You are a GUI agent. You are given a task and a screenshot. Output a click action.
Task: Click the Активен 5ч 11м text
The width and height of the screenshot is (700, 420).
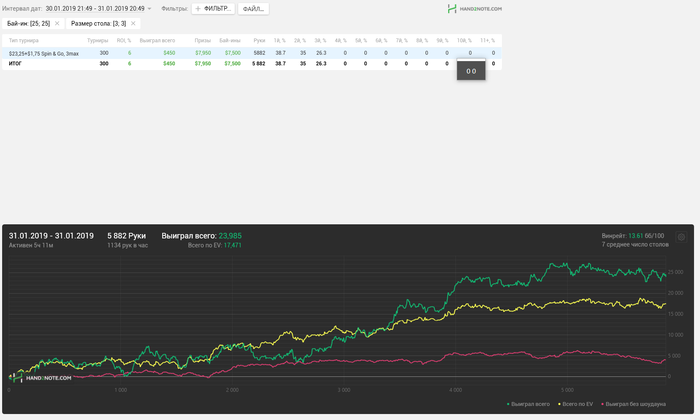[31, 245]
